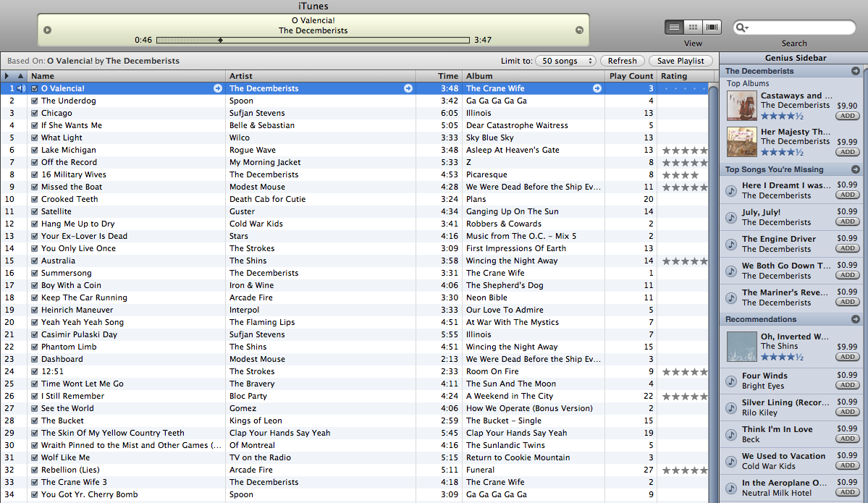Click arrow beside Top Songs You're Missing
868x503 pixels.
tap(855, 169)
